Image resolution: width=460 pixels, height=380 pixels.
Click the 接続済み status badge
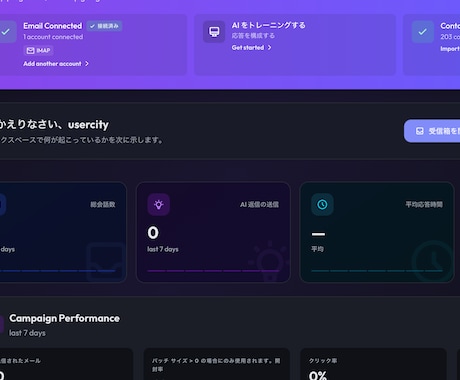point(104,26)
